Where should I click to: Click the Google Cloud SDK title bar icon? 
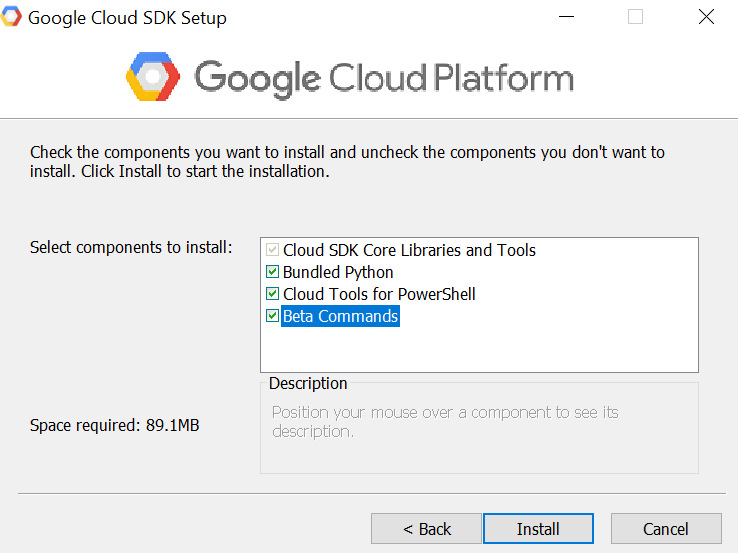(x=11, y=16)
